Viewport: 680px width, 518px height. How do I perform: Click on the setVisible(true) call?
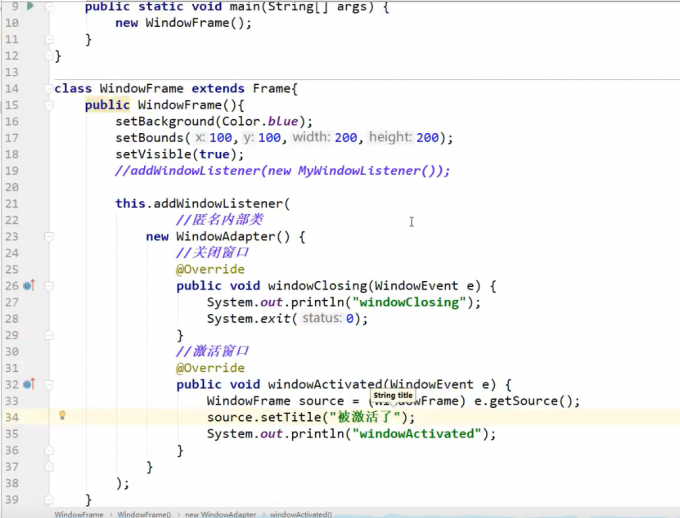(179, 154)
